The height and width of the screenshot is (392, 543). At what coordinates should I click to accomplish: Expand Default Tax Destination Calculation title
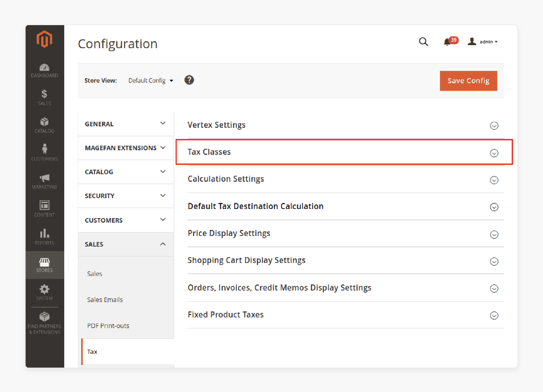pyautogui.click(x=255, y=206)
